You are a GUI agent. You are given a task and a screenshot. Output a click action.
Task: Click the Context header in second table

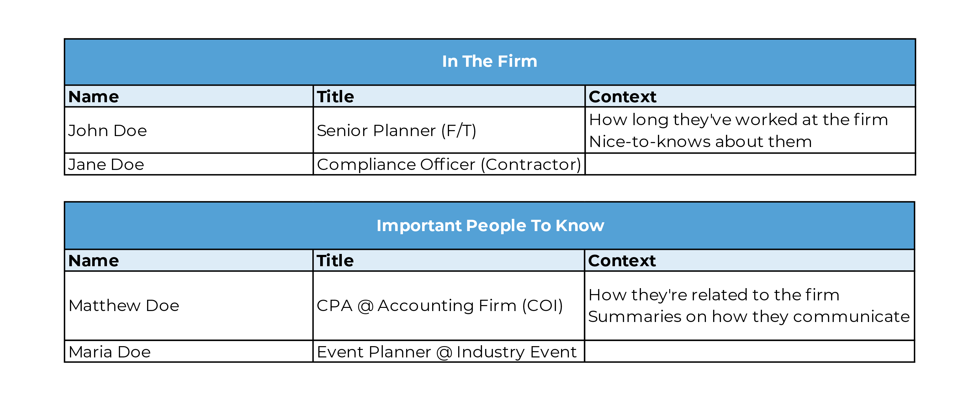point(750,261)
